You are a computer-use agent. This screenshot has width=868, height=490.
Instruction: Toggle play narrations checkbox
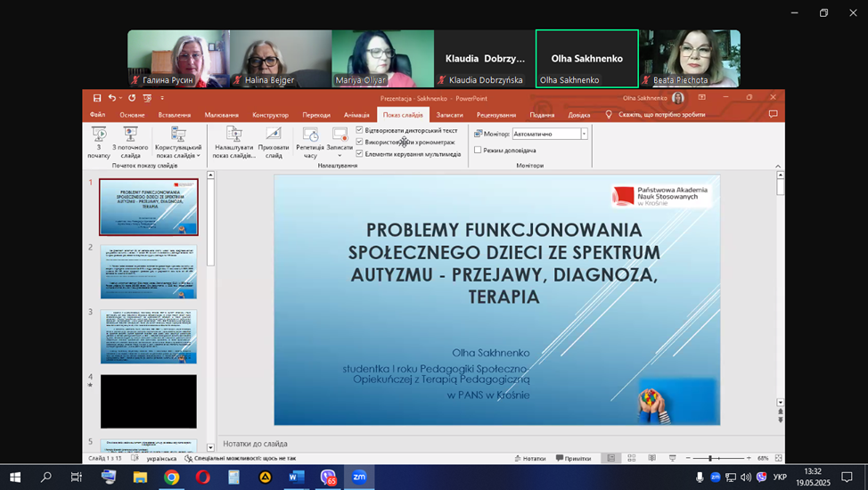(360, 130)
